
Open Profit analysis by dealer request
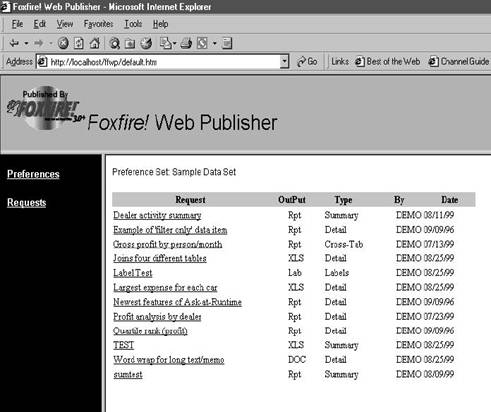point(157,317)
